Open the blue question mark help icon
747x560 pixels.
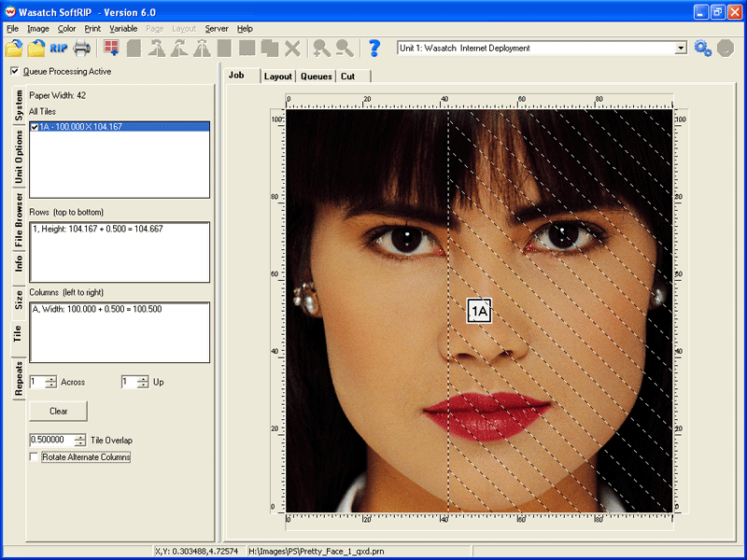tap(374, 48)
